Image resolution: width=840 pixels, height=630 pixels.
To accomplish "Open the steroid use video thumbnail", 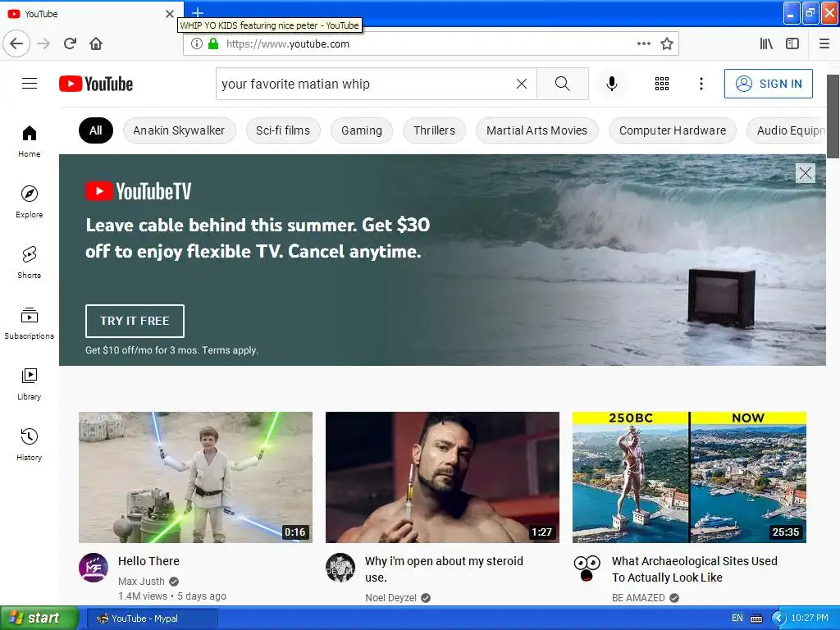I will 442,477.
